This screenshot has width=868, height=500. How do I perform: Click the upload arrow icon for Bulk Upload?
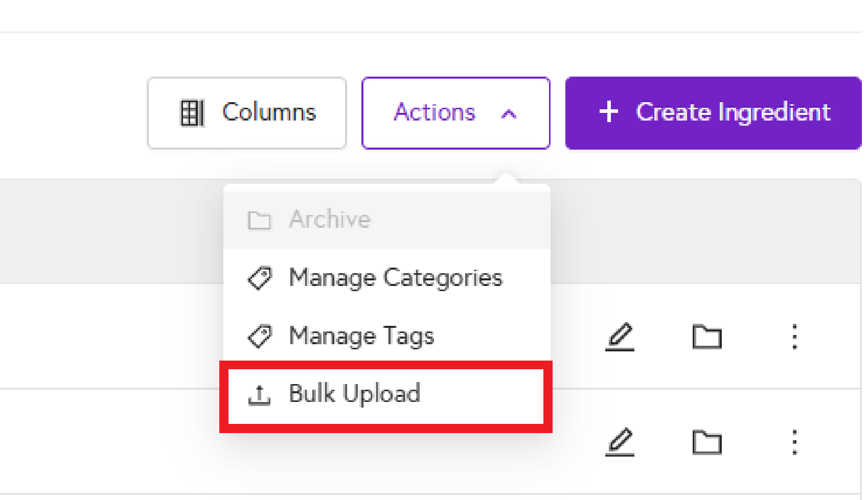pos(259,395)
